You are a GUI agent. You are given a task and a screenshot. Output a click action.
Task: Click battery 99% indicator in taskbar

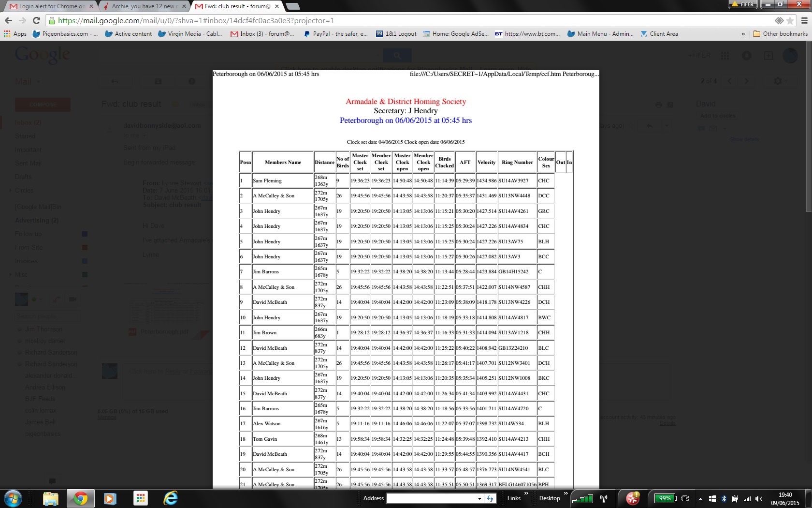pyautogui.click(x=665, y=498)
